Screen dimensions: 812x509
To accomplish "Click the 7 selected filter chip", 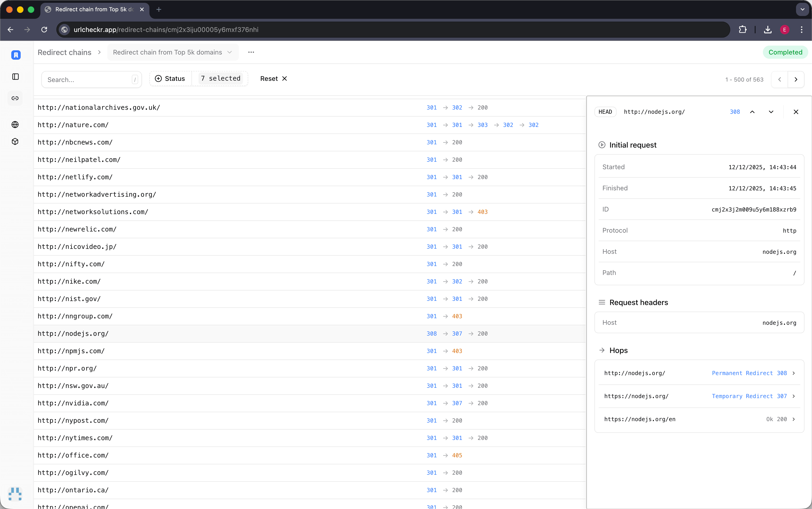I will 220,78.
